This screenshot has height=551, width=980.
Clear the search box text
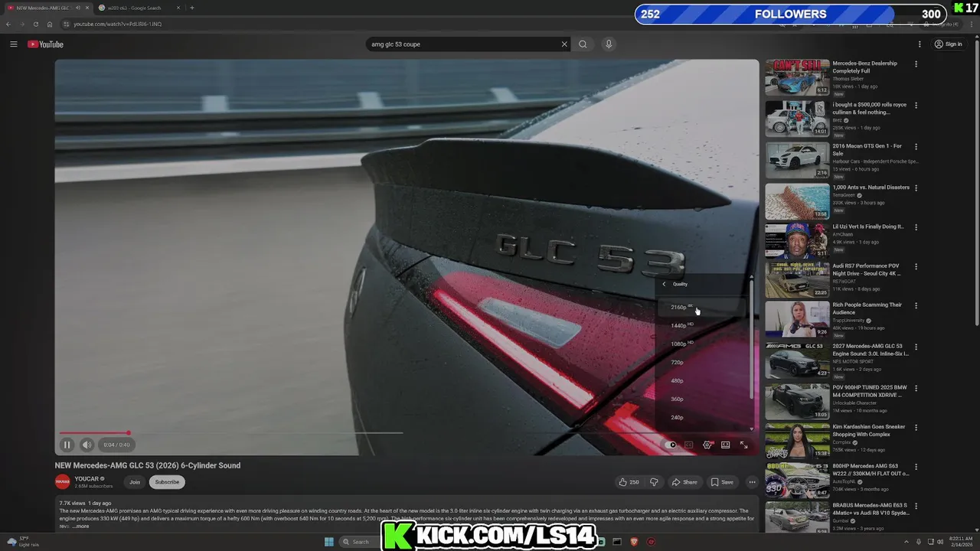(x=564, y=44)
